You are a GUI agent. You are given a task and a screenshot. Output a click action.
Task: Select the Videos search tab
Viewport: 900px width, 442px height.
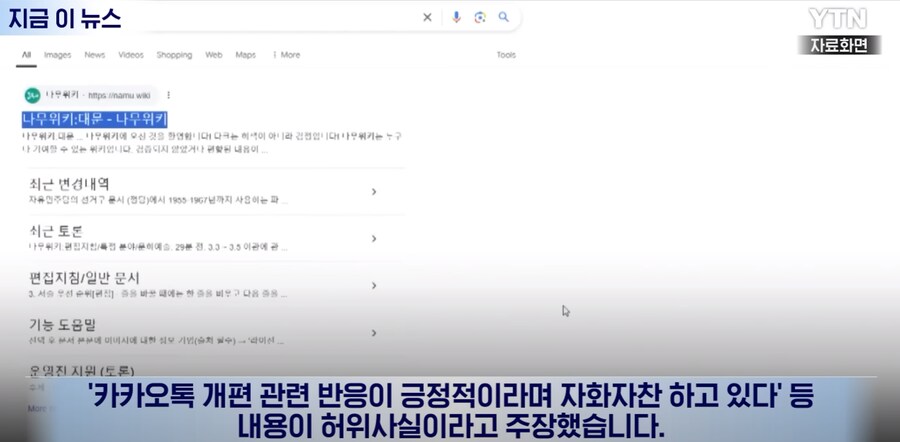[131, 55]
